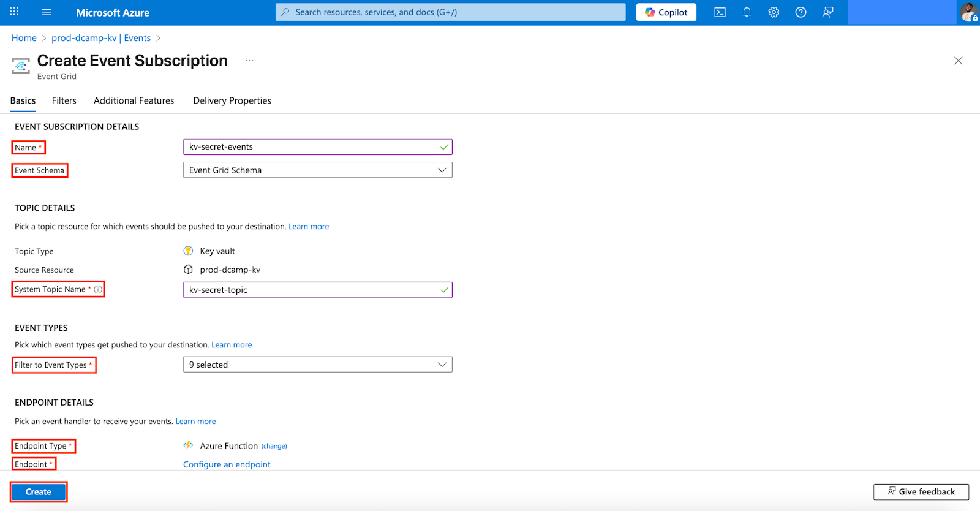Click the ENDPOINT DETAILS heading
Image resolution: width=980 pixels, height=511 pixels.
[x=54, y=403]
